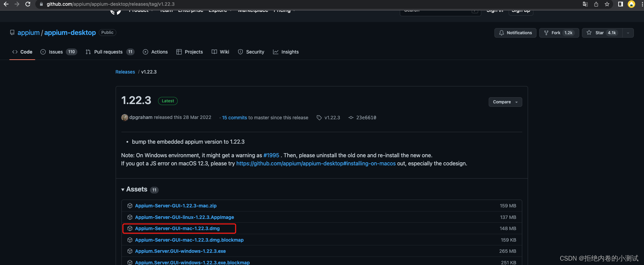Click the commit icon before 23e6610

point(351,118)
